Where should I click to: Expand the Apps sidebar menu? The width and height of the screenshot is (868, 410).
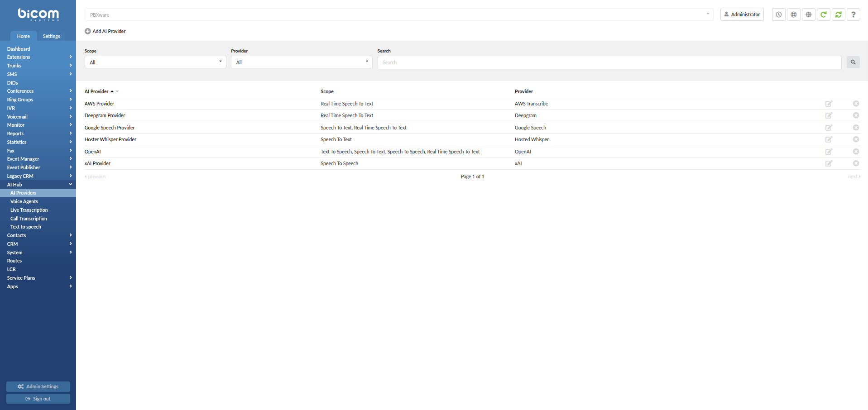(38, 286)
